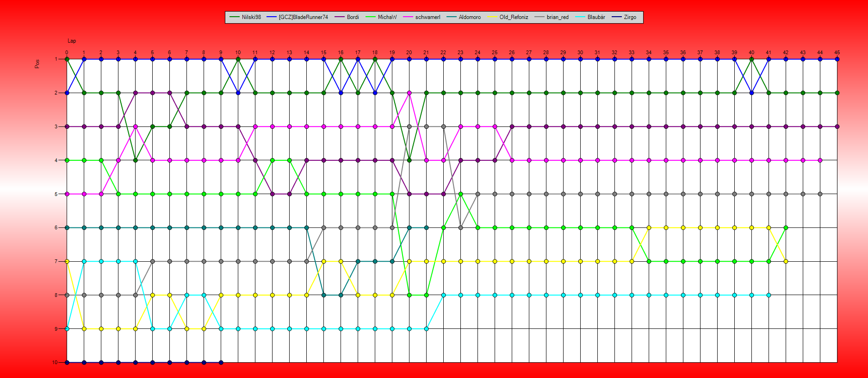The width and height of the screenshot is (868, 378).
Task: Click schwamerl's position 2 point at lap 20
Action: click(x=409, y=93)
